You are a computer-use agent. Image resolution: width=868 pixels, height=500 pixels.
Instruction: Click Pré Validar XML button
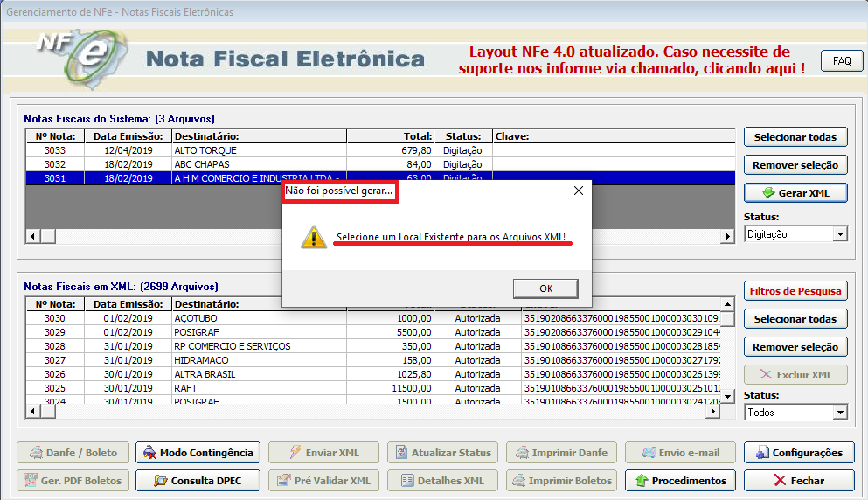[x=323, y=481]
